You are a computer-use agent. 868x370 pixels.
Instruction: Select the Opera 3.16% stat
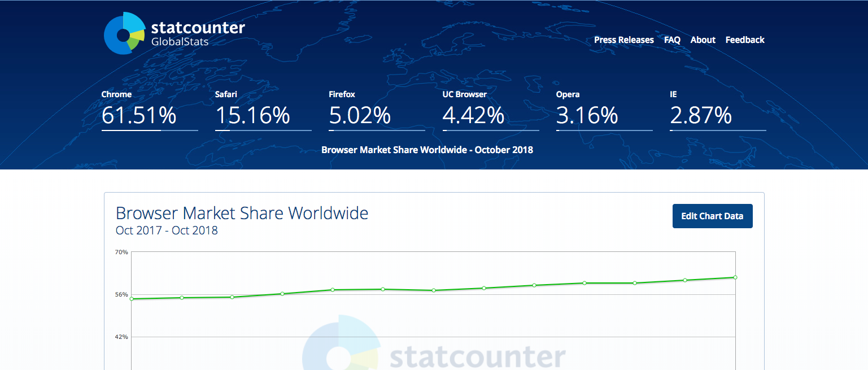[x=604, y=110]
